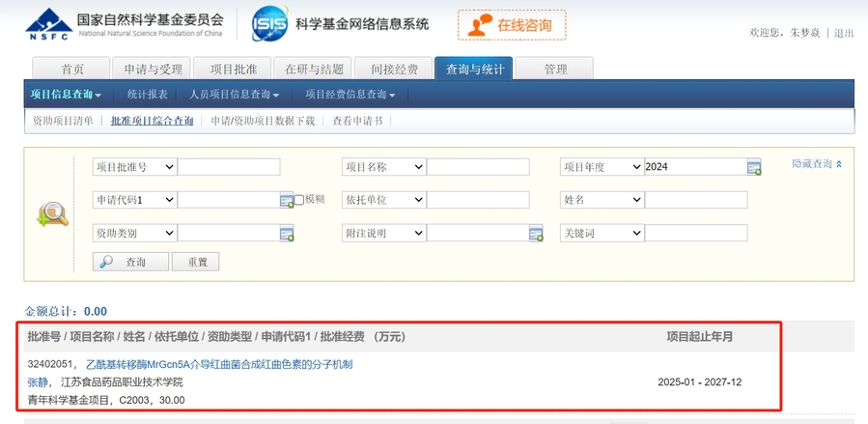868x424 pixels.
Task: Open calendar picker beside 项目年度 field
Action: (x=754, y=167)
